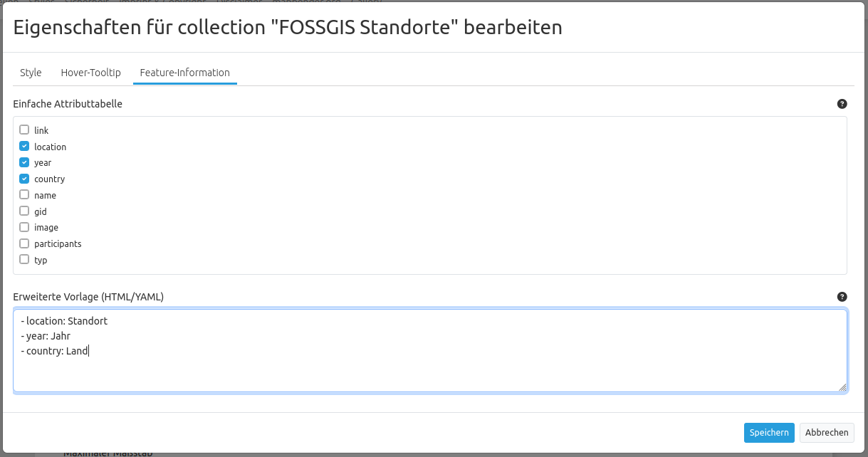This screenshot has width=868, height=457.
Task: Click the participants label text
Action: 58,244
